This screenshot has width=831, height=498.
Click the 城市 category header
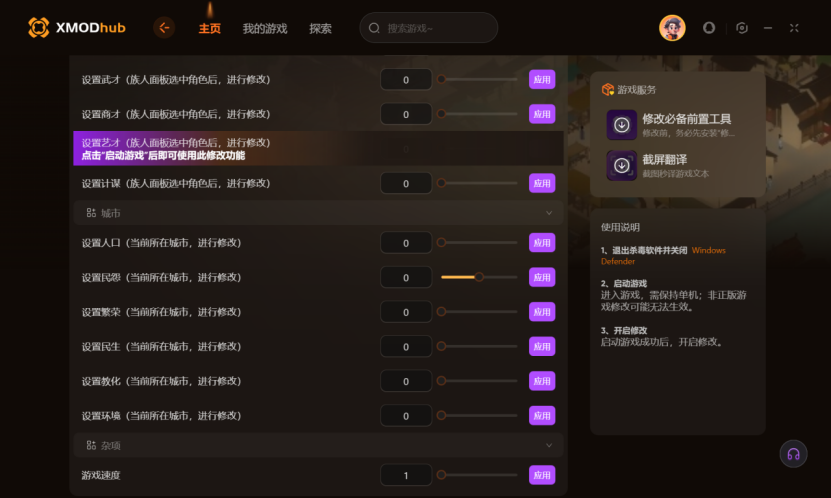(318, 213)
